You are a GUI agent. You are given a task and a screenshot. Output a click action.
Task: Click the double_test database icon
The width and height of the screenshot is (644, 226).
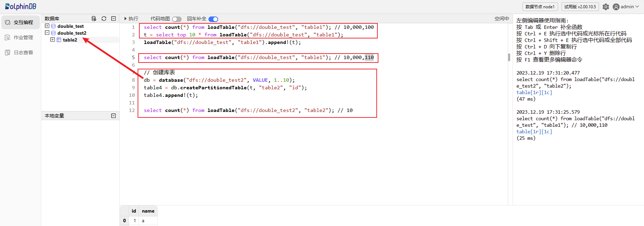pos(53,26)
